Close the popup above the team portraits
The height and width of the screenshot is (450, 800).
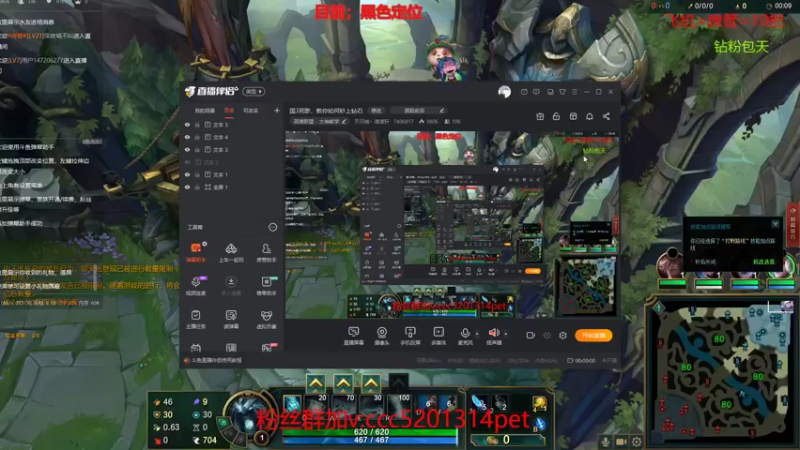point(776,224)
